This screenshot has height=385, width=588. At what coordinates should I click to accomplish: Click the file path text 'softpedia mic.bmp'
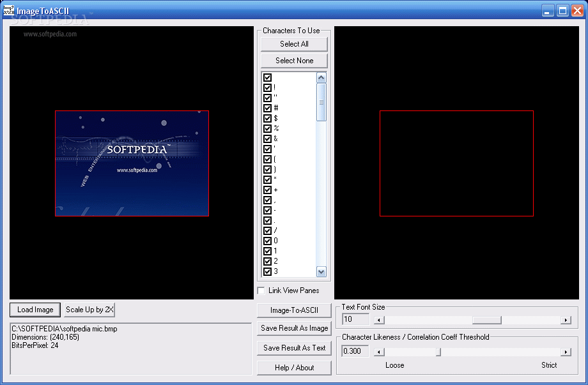click(90, 329)
